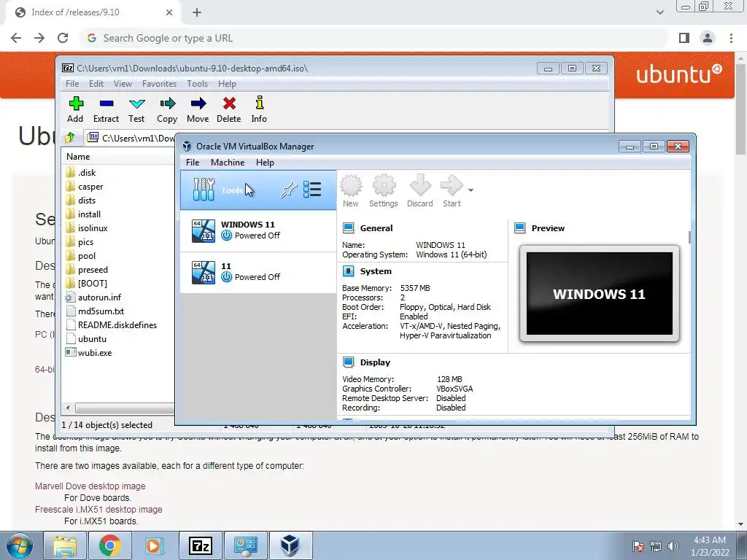
Task: Select wubi.exe file in 7-Zip
Action: pyautogui.click(x=88, y=353)
